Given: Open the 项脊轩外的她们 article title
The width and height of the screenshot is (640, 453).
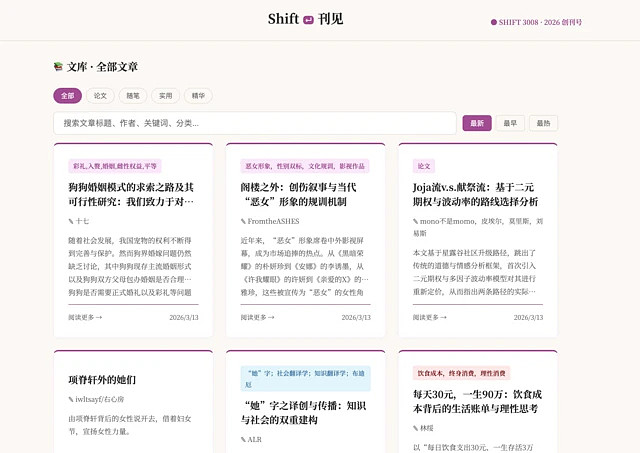Looking at the screenshot, I should [x=102, y=380].
